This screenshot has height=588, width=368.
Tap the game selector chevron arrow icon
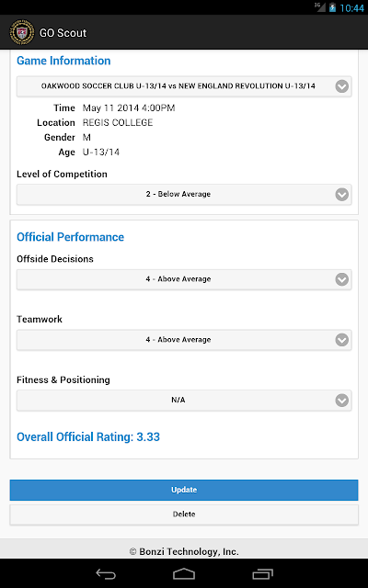point(341,86)
